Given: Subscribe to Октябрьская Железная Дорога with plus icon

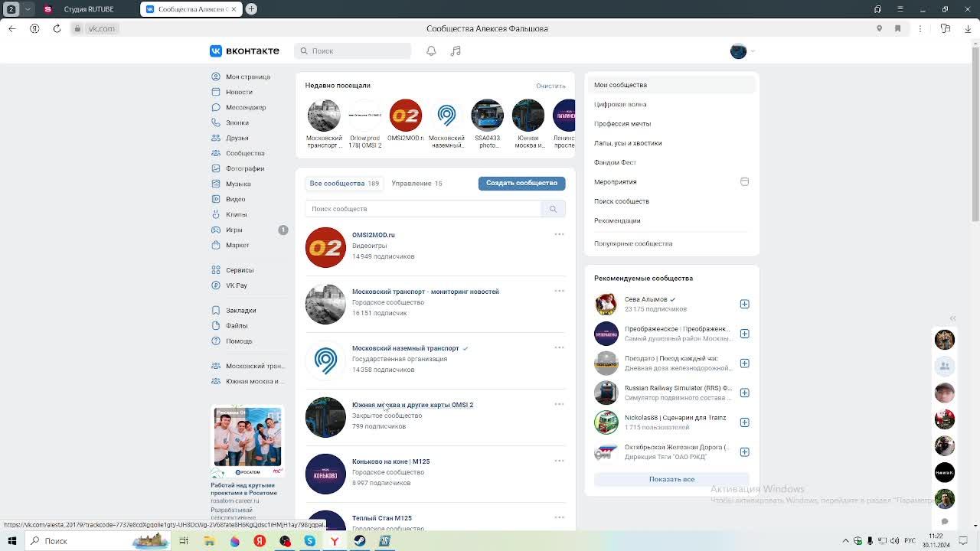Looking at the screenshot, I should (x=744, y=452).
